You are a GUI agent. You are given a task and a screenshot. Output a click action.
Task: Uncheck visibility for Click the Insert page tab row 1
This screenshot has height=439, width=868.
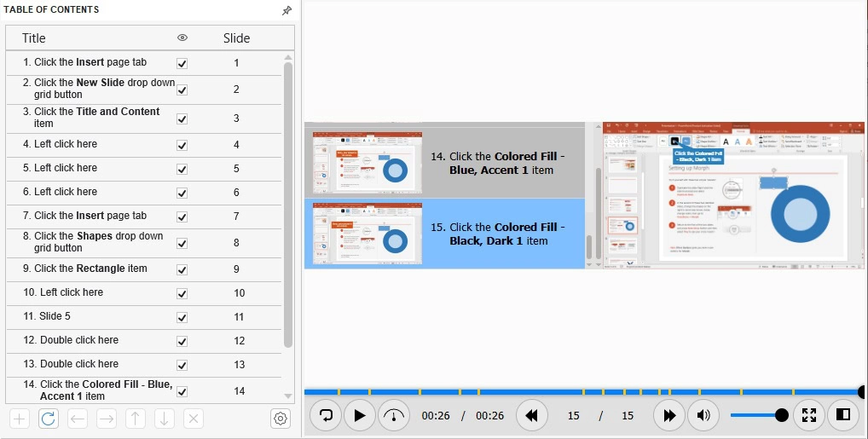(182, 64)
